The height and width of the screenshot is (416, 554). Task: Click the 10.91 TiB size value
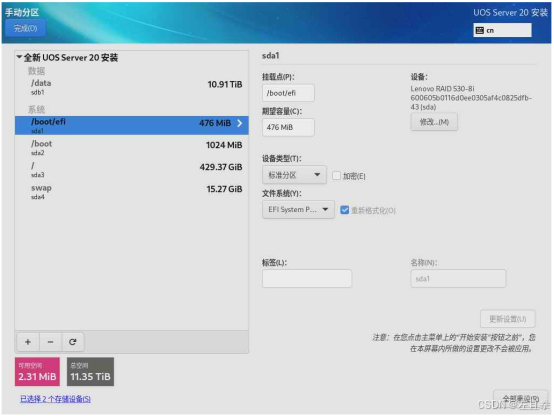pos(225,84)
